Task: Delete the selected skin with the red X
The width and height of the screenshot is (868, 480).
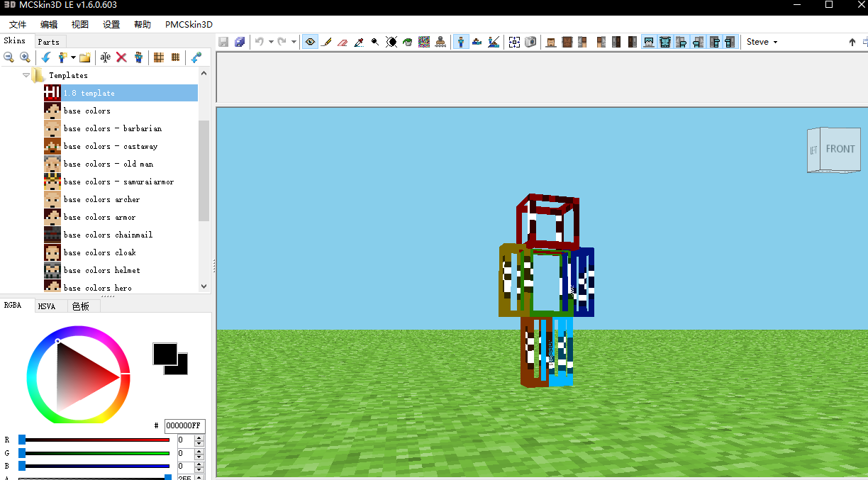Action: [x=121, y=57]
